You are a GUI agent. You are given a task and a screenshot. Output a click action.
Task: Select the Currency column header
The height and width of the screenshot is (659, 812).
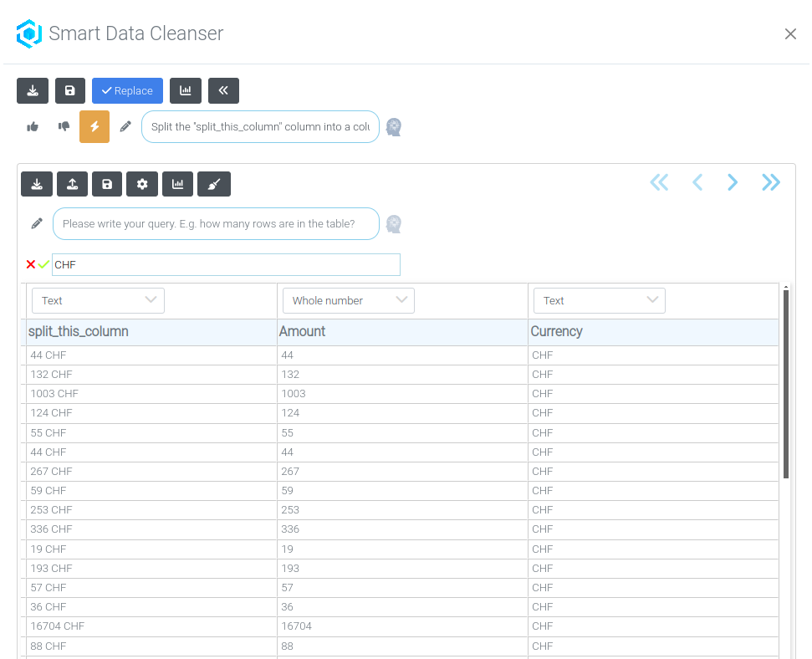(556, 331)
